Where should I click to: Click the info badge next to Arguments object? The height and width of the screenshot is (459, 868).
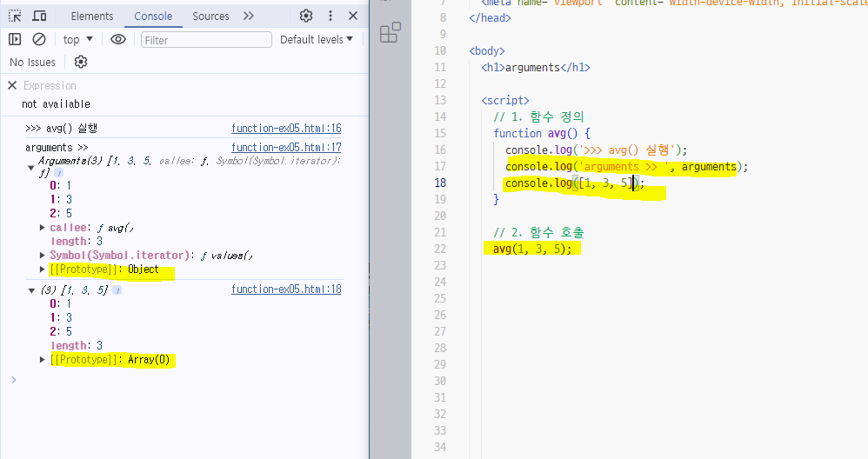click(x=58, y=173)
